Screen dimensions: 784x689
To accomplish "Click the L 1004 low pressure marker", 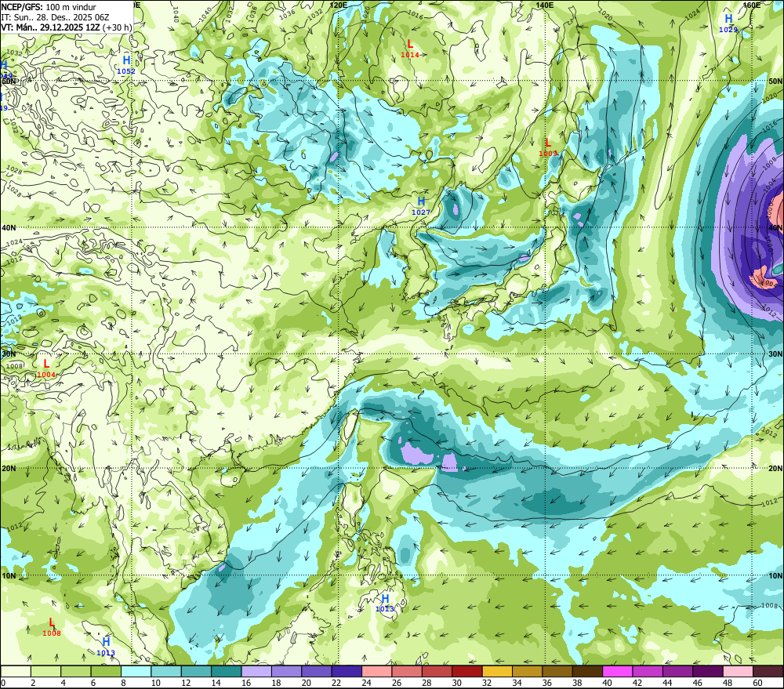I will 46,368.
